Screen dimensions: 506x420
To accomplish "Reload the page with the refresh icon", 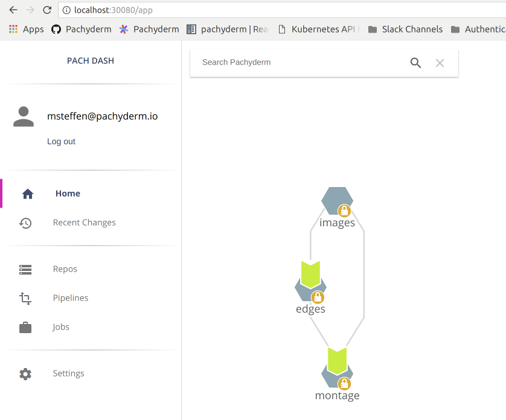I will [x=47, y=10].
